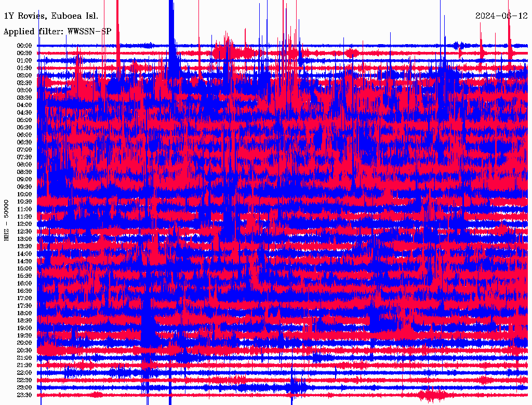Screen dimensions: 532x405
Task: Select the 00:30 time row label
Action: click(24, 53)
